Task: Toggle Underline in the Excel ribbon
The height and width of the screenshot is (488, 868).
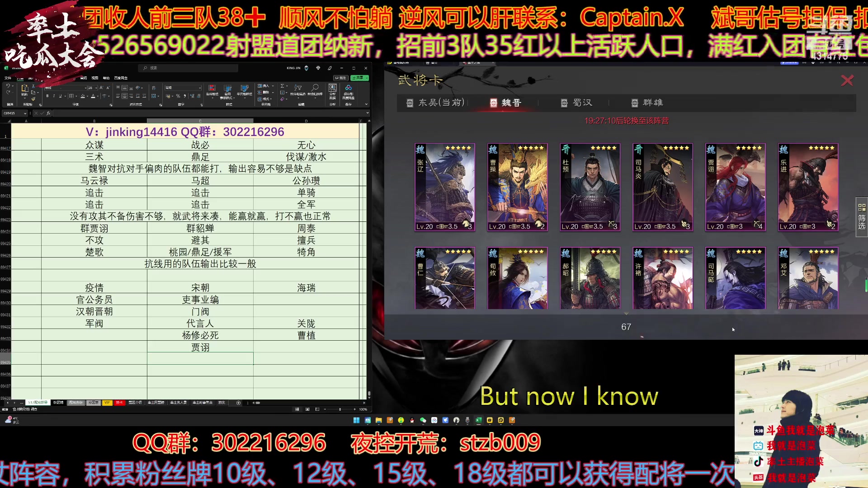Action: click(60, 96)
